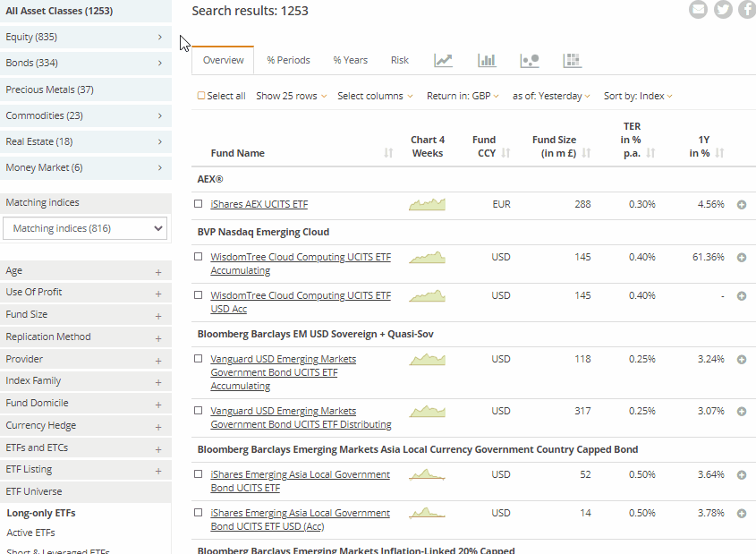Switch to the % Periods tab
This screenshot has width=756, height=554.
(x=288, y=60)
